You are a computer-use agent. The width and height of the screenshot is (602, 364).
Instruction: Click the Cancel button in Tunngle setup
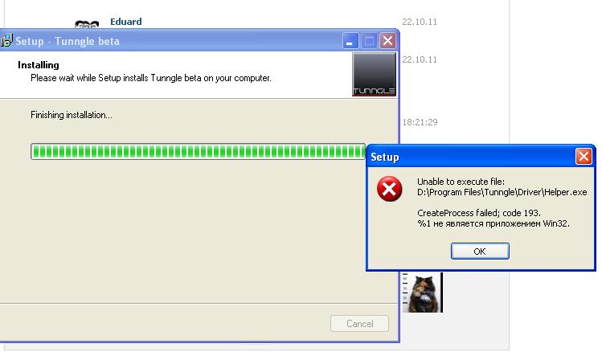point(360,324)
